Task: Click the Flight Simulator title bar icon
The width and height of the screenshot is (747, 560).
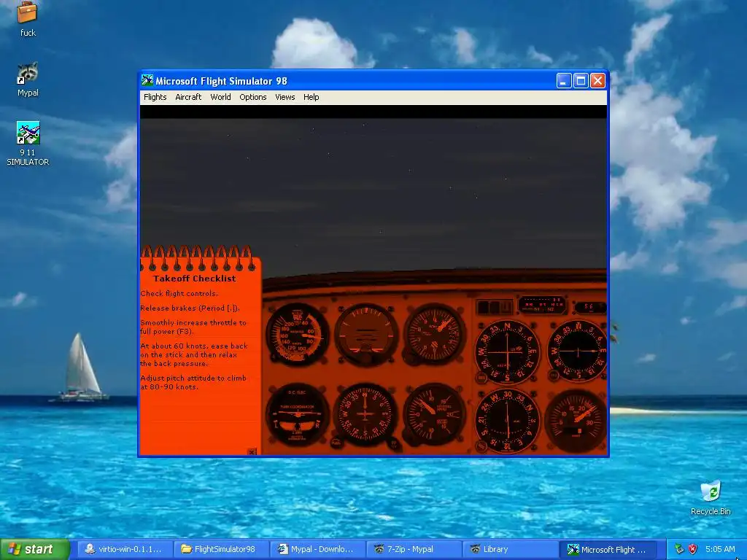Action: pyautogui.click(x=147, y=80)
